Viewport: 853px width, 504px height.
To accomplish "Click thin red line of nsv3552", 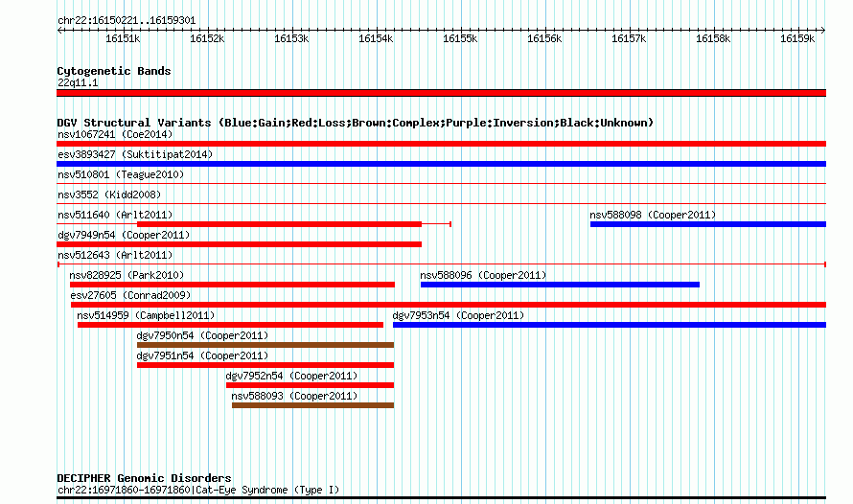I will tap(441, 204).
